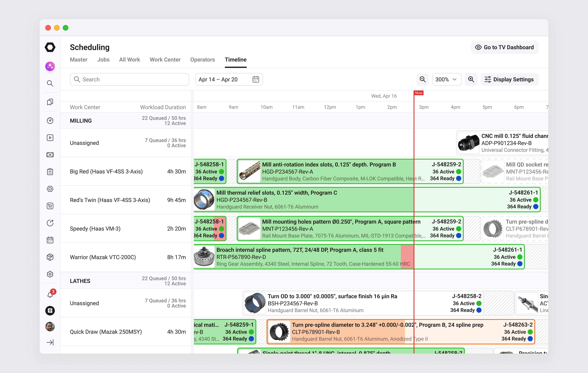The image size is (588, 373).
Task: Open Display Settings
Action: coord(509,79)
